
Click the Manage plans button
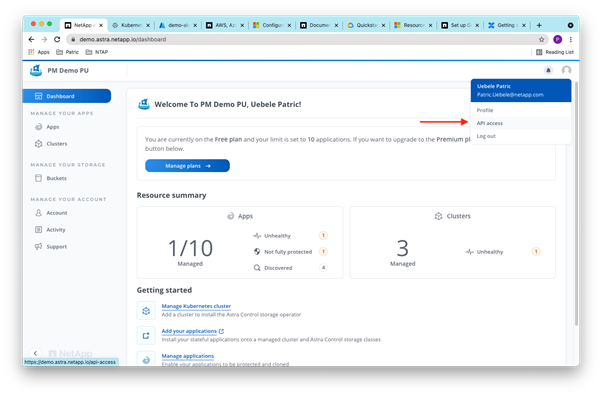tap(187, 166)
